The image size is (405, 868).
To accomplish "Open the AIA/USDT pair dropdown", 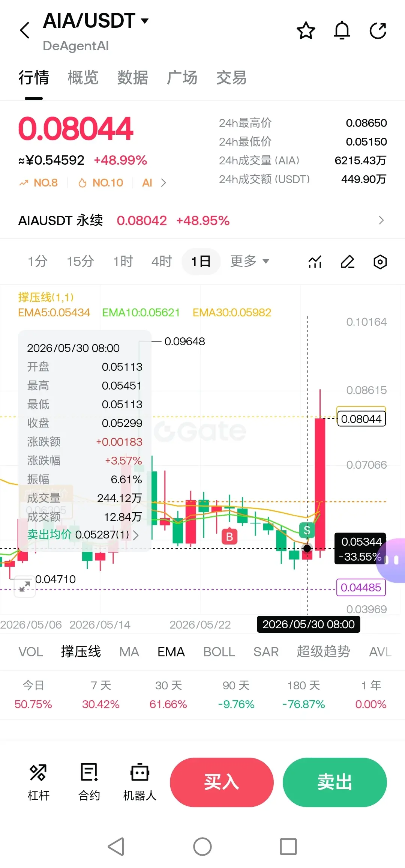I will point(96,20).
